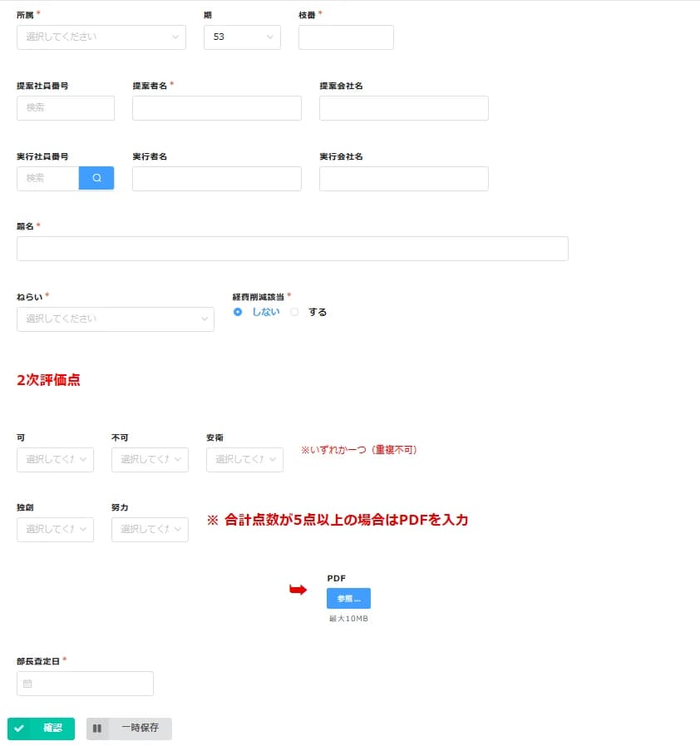700x756 pixels.
Task: Open the 期 dropdown showing 53
Action: pyautogui.click(x=242, y=37)
